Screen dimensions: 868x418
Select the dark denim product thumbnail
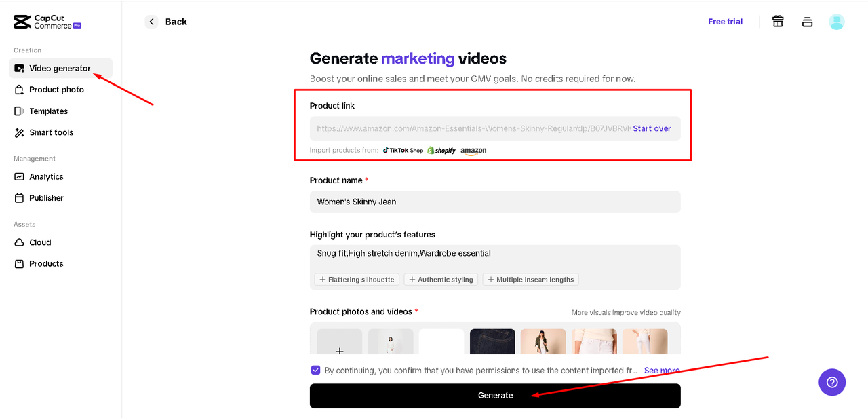(x=492, y=342)
